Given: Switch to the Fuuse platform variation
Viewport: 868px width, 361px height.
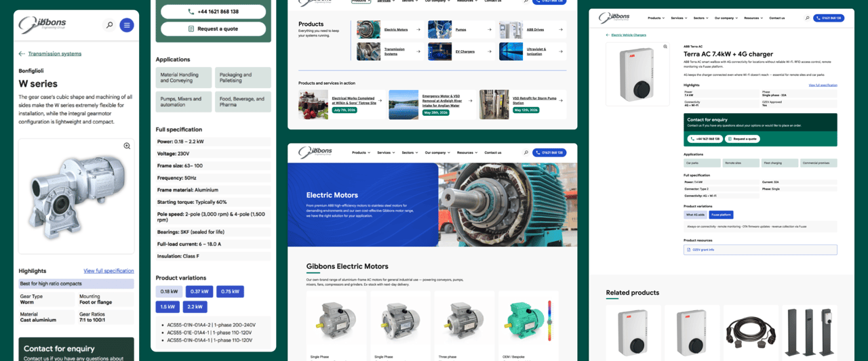Looking at the screenshot, I should (722, 215).
